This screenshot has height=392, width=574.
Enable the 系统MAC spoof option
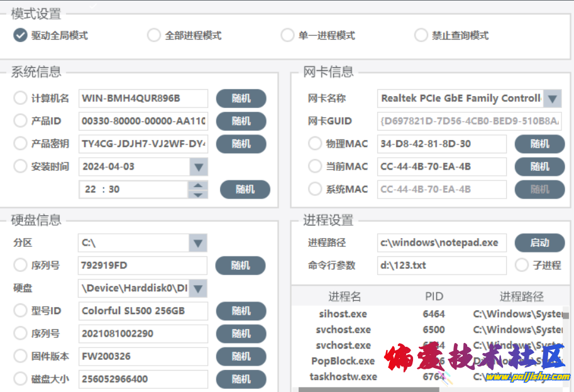click(x=315, y=189)
